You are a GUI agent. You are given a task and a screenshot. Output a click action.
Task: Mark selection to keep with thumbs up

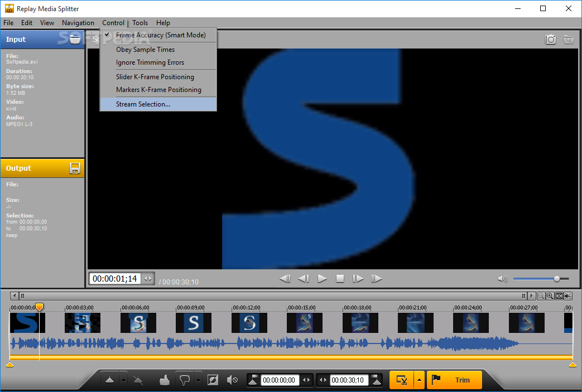point(165,380)
